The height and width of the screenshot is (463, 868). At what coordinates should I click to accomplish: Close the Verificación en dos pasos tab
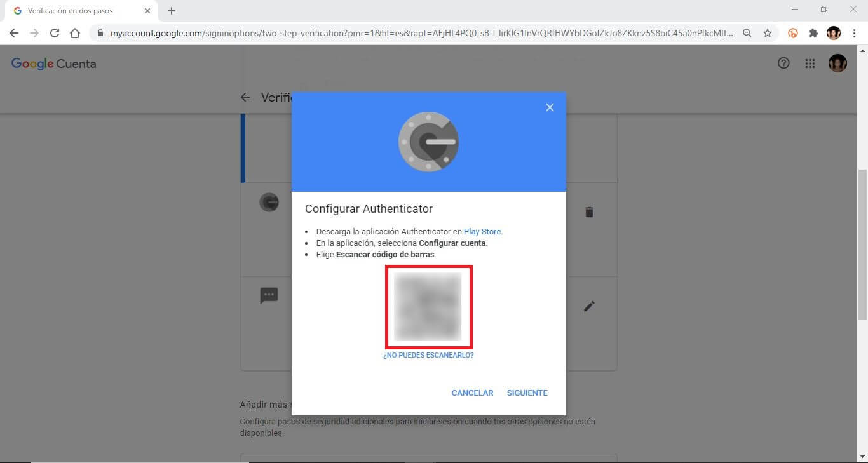click(147, 11)
